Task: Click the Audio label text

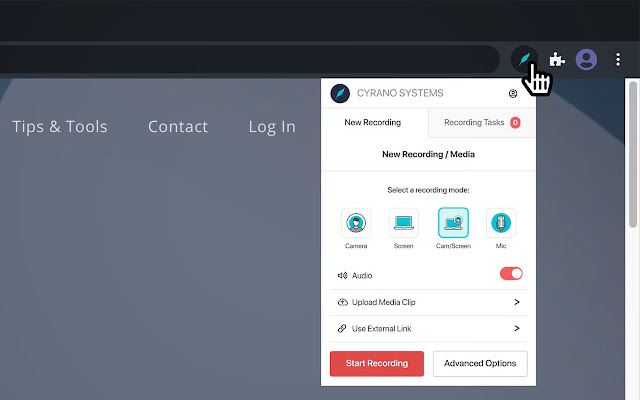Action: tap(362, 276)
